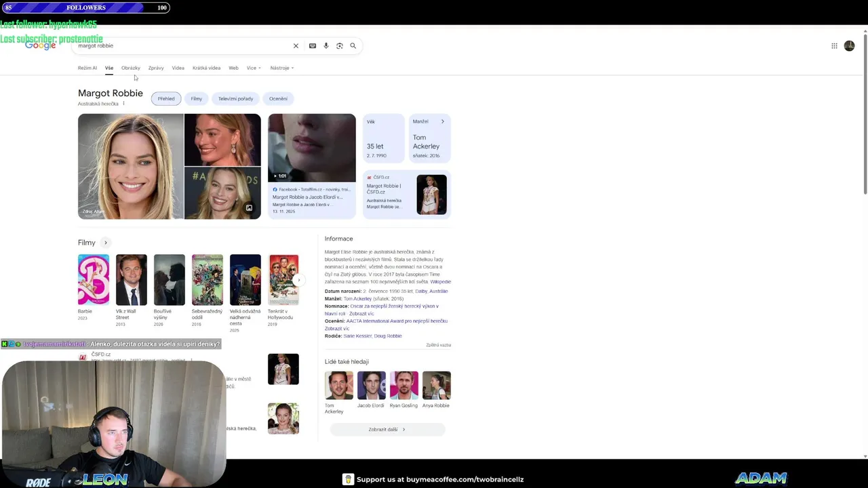
Task: Open the Wikipedie link in Informace
Action: click(x=440, y=282)
